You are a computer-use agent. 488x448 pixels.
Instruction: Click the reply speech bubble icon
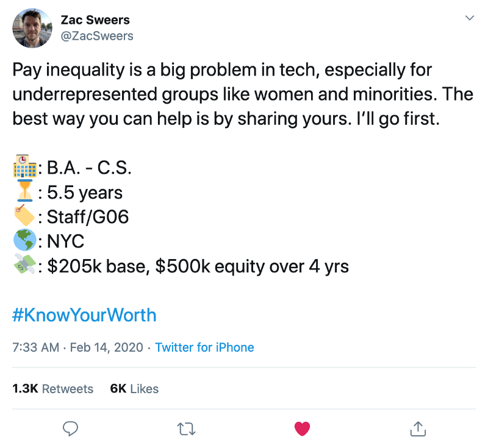[70, 428]
